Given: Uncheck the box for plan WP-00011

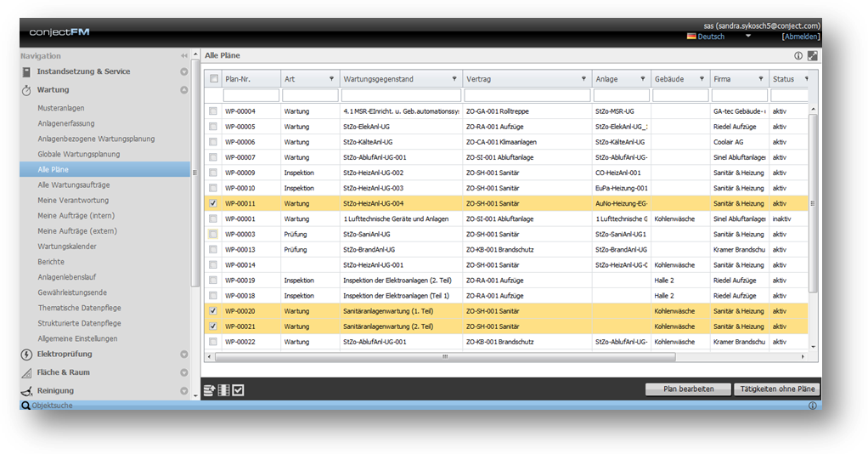Looking at the screenshot, I should coord(213,203).
